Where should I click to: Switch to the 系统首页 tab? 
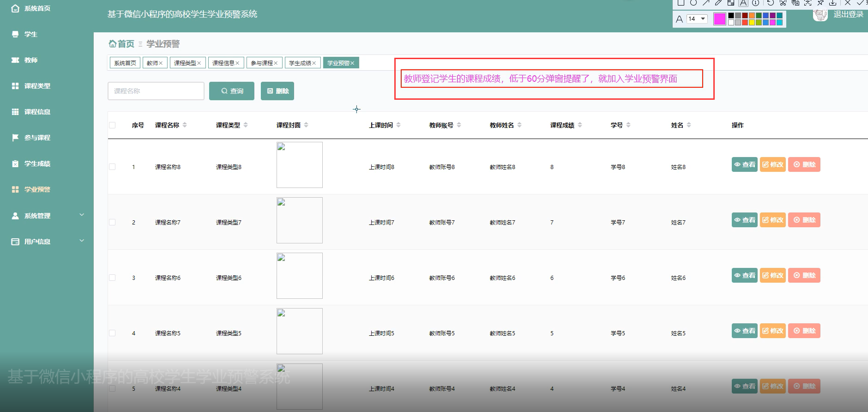[125, 63]
